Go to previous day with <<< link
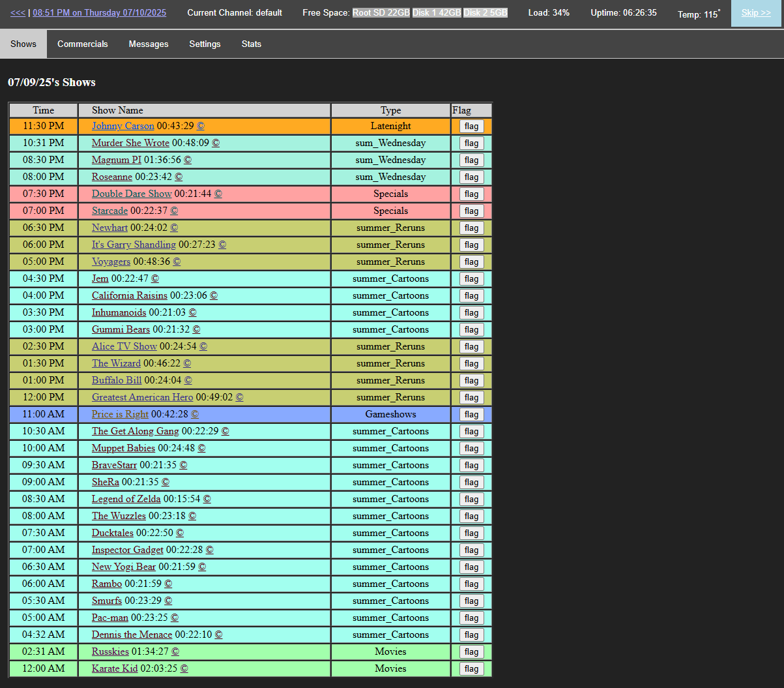This screenshot has width=784, height=688. pos(18,12)
